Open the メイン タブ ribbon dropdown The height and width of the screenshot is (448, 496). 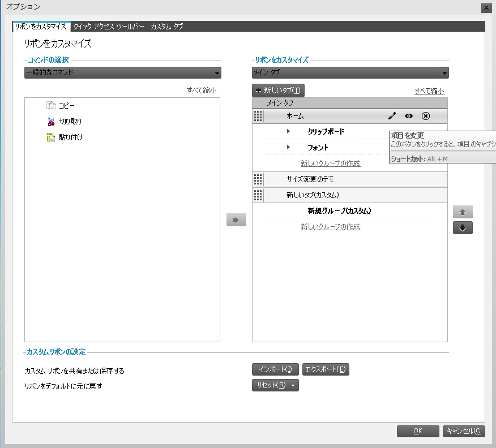[x=444, y=72]
